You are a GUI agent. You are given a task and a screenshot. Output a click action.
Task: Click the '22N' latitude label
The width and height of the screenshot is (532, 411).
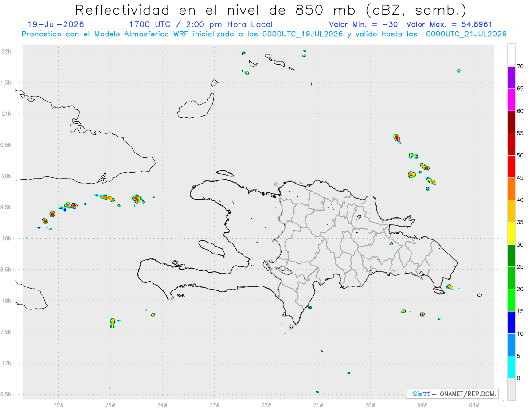pos(7,51)
